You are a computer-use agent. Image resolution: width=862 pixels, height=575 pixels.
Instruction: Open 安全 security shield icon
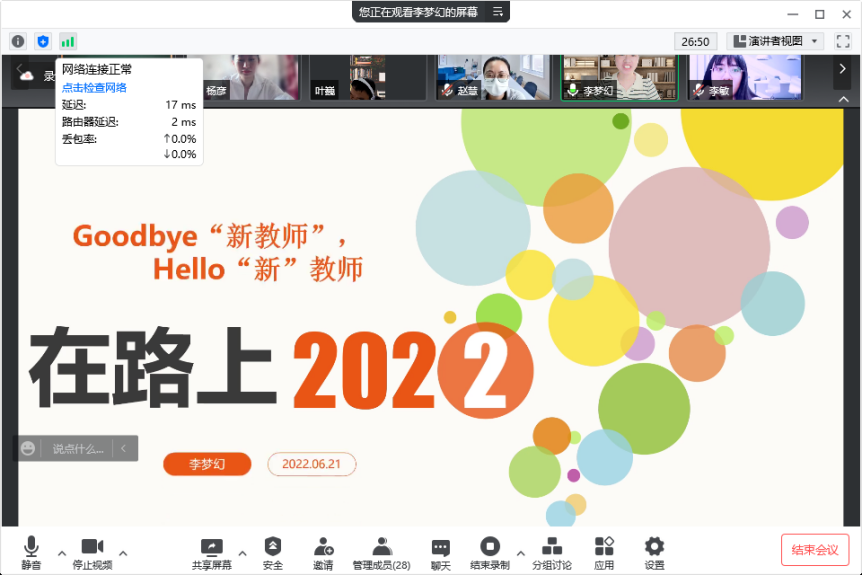[273, 552]
